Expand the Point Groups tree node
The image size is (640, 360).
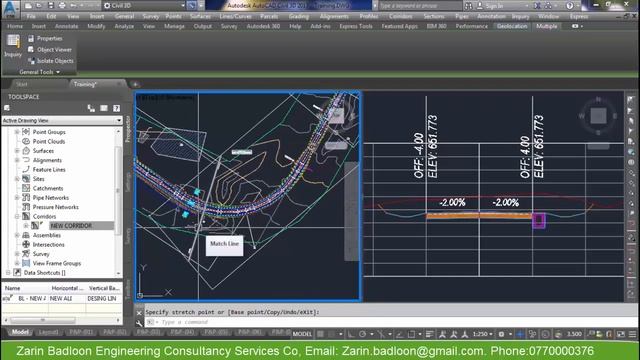(x=17, y=132)
